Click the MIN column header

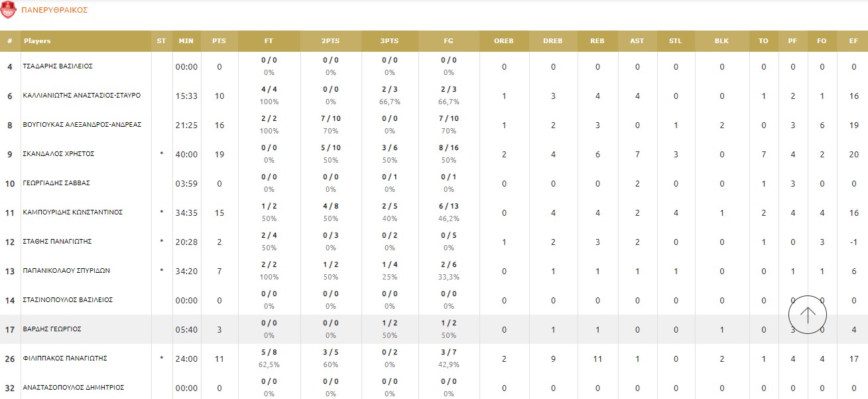click(186, 41)
